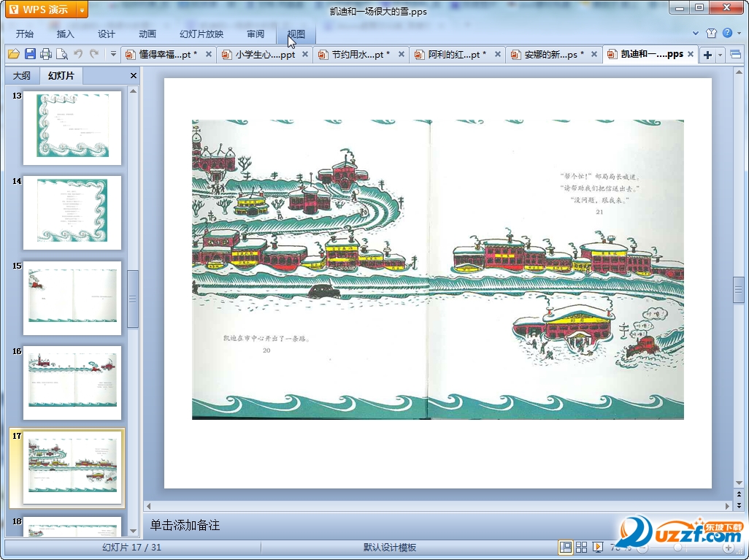Switch to slide sorter view

(x=581, y=547)
